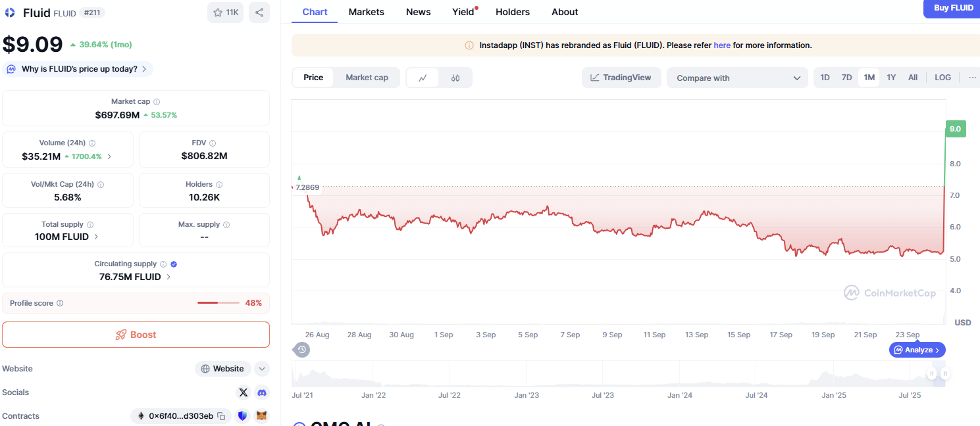Open the Website link button
The width and height of the screenshot is (980, 426).
click(222, 369)
